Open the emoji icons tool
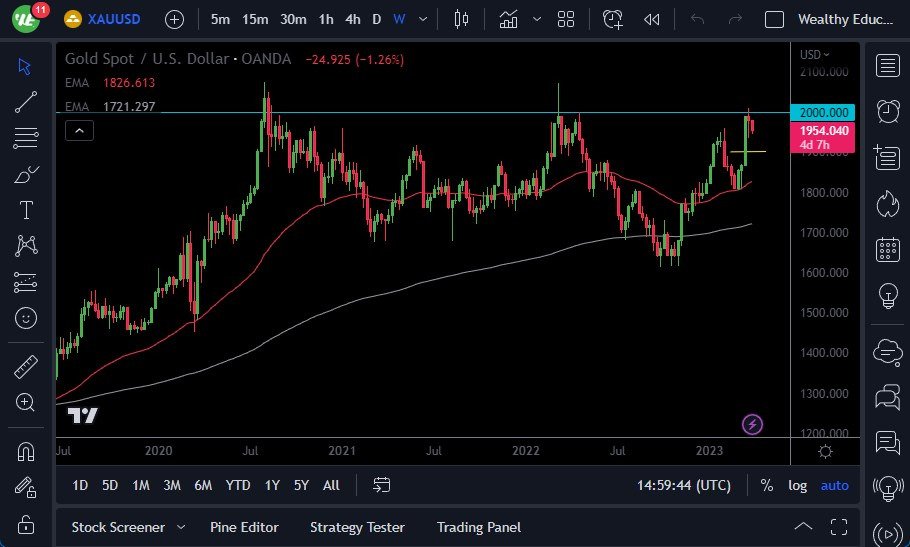Image resolution: width=910 pixels, height=547 pixels. tap(25, 319)
